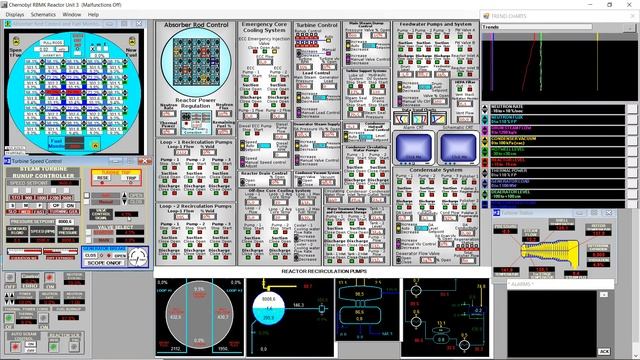Click ECC Pump 1 Start button
Viewport: 640px width, 360px height.
pos(257,80)
